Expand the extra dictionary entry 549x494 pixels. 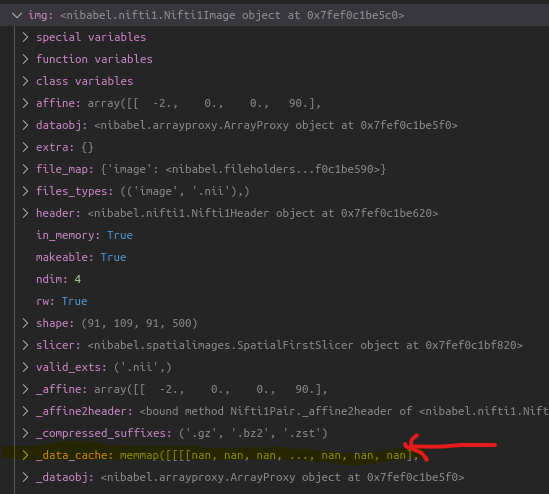click(x=25, y=147)
